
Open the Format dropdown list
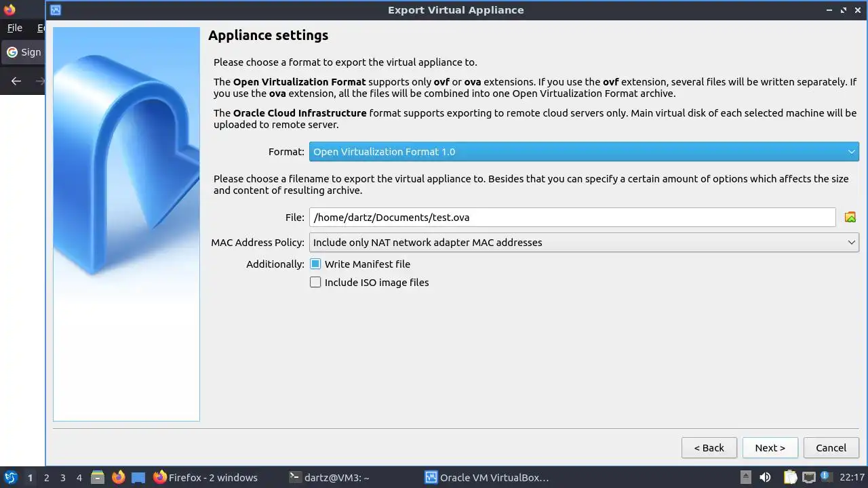tap(584, 152)
